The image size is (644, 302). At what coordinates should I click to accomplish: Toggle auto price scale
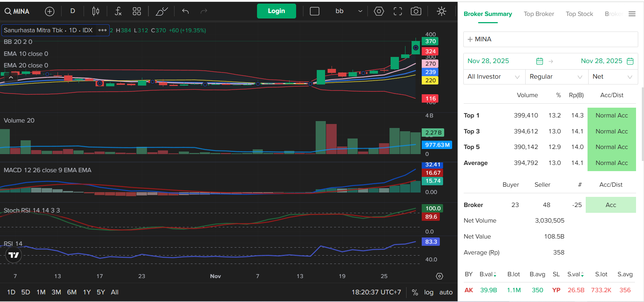(x=446, y=292)
